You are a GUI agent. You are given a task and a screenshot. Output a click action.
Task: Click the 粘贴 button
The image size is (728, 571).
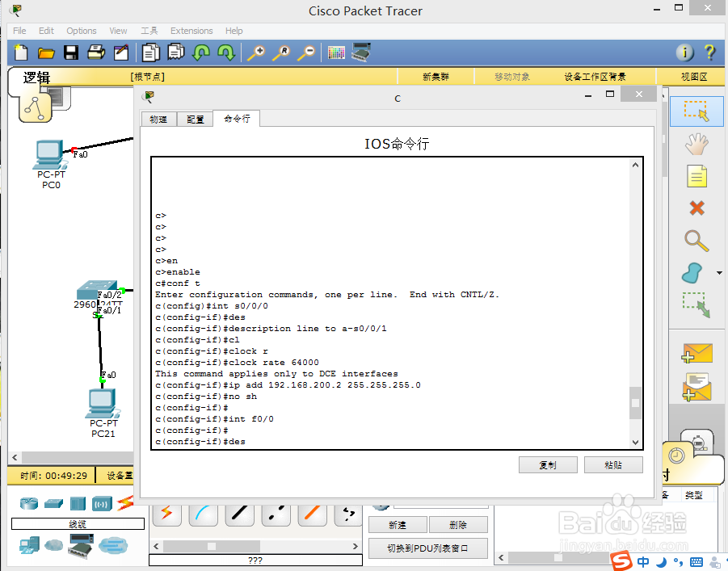613,464
